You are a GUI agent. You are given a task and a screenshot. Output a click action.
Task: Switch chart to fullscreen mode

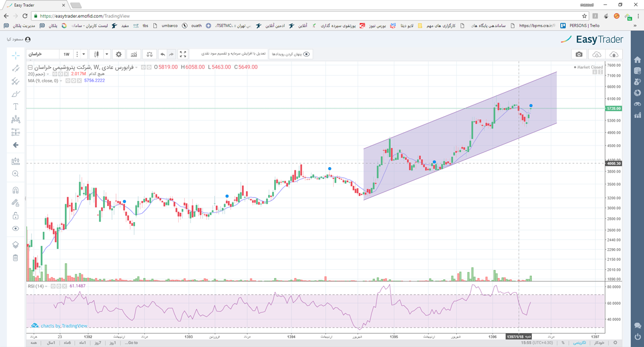183,54
